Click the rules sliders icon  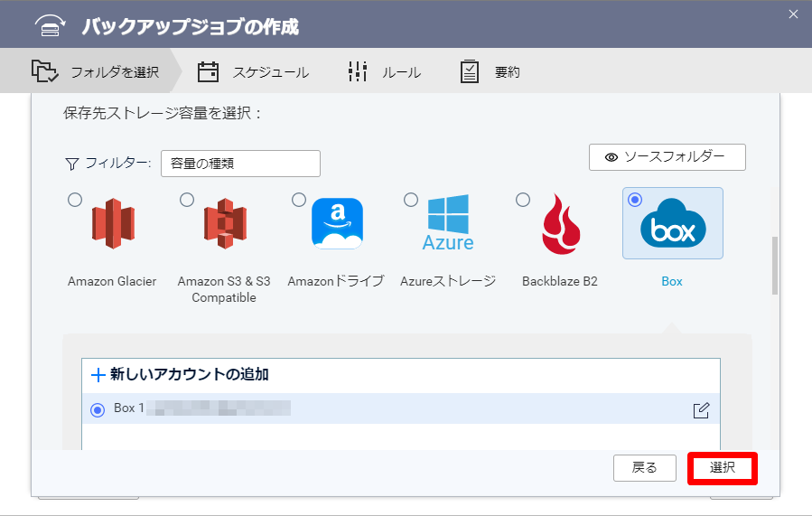click(358, 71)
